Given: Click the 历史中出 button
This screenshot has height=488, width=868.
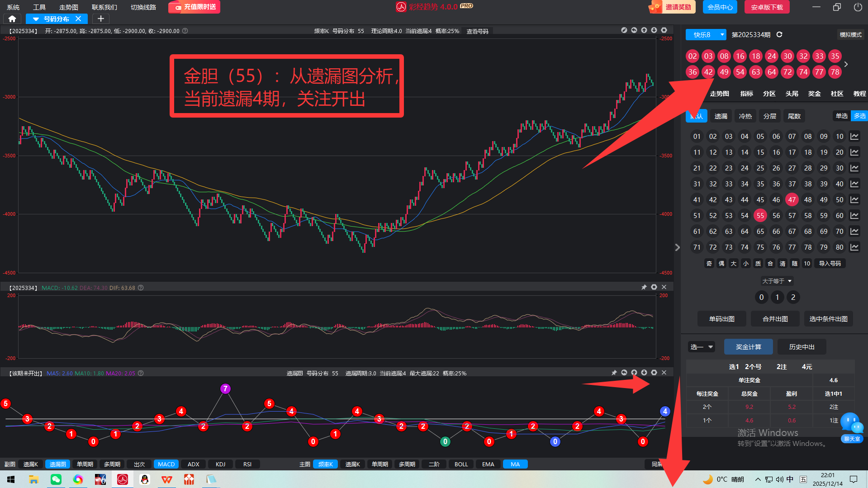Looking at the screenshot, I should (802, 347).
